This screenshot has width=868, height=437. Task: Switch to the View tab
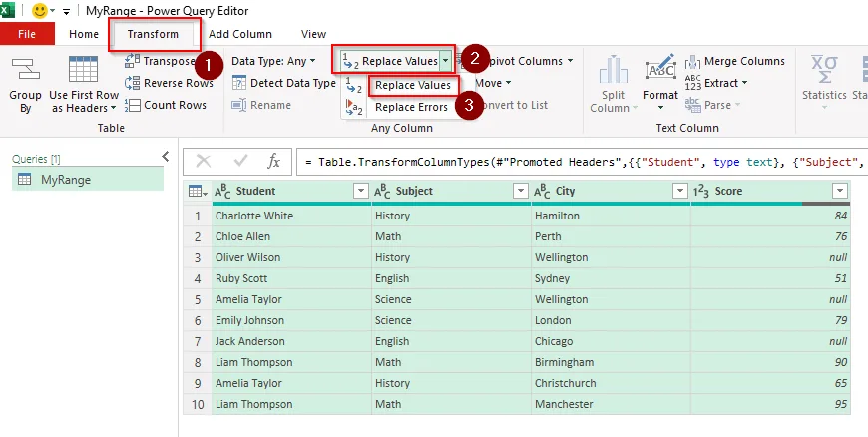coord(313,34)
